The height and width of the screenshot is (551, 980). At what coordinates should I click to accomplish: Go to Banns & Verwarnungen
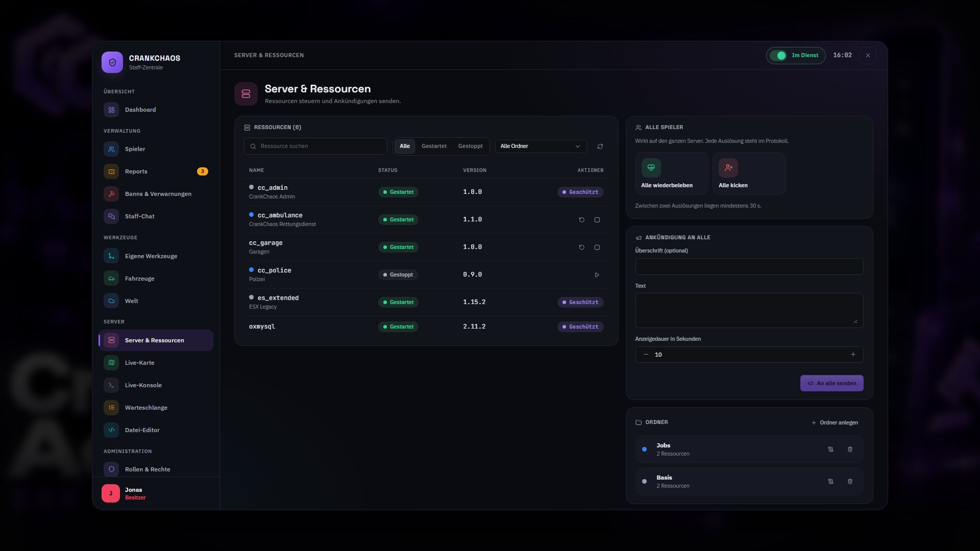tap(156, 194)
